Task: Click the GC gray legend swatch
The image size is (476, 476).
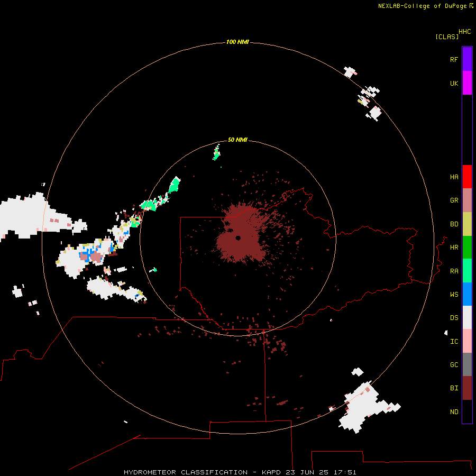Action: [467, 364]
